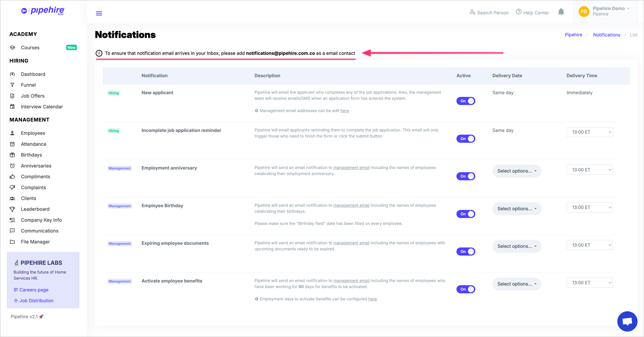Click the Anniversaries clock icon
Screen dimensions: 644x337
(x=12, y=166)
